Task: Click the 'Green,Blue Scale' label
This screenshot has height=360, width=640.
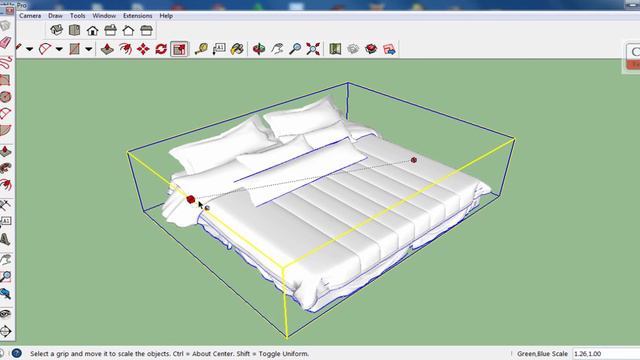Action: tap(542, 353)
